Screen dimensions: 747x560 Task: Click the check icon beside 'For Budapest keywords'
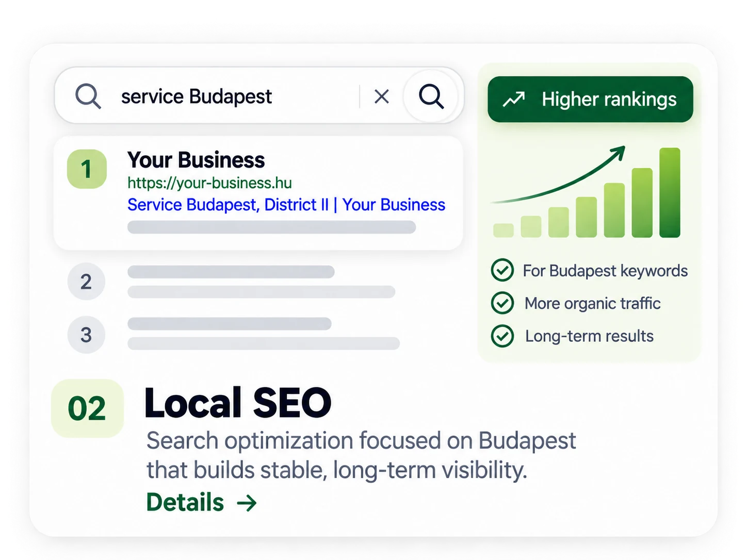click(502, 270)
